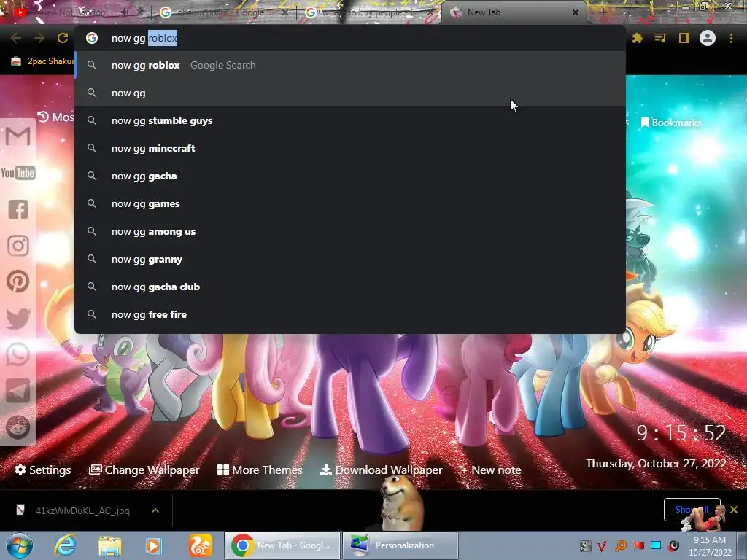Pick the plain 'now gg' suggestion

[x=350, y=93]
